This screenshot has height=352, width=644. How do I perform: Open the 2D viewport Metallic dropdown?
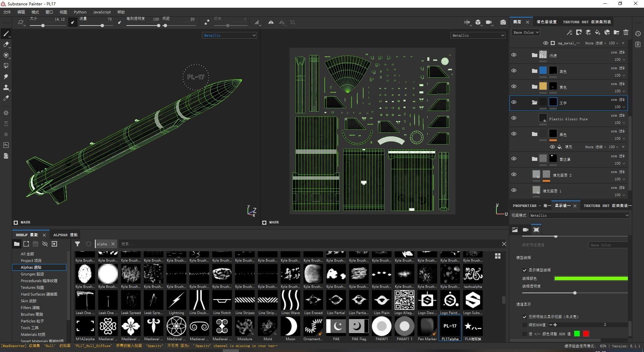(x=478, y=35)
